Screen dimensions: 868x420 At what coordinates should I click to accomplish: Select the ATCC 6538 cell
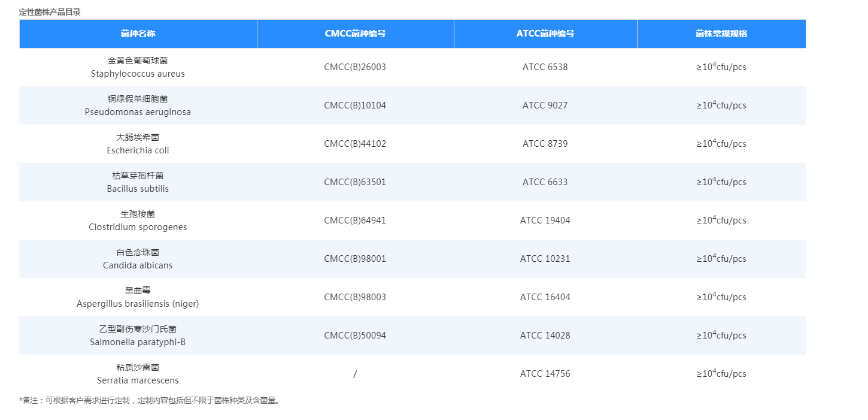(545, 67)
